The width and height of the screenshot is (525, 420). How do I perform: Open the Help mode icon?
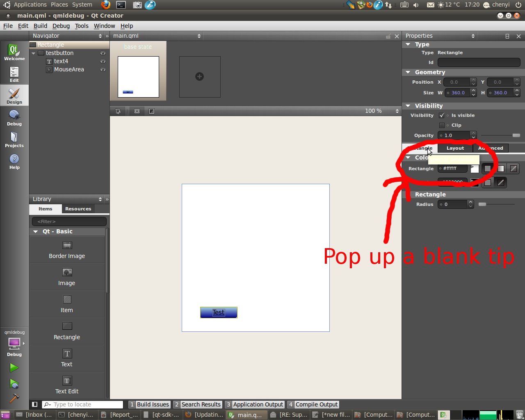(14, 161)
